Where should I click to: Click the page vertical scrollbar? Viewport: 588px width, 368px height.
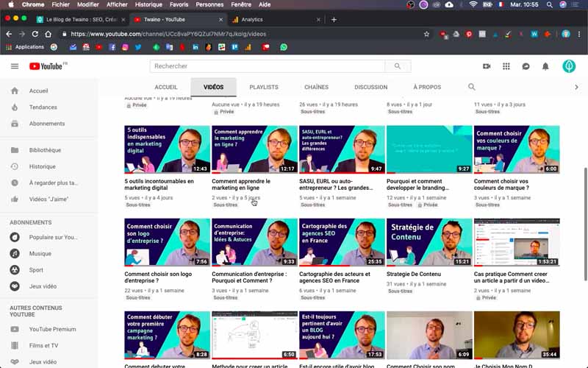click(x=585, y=224)
